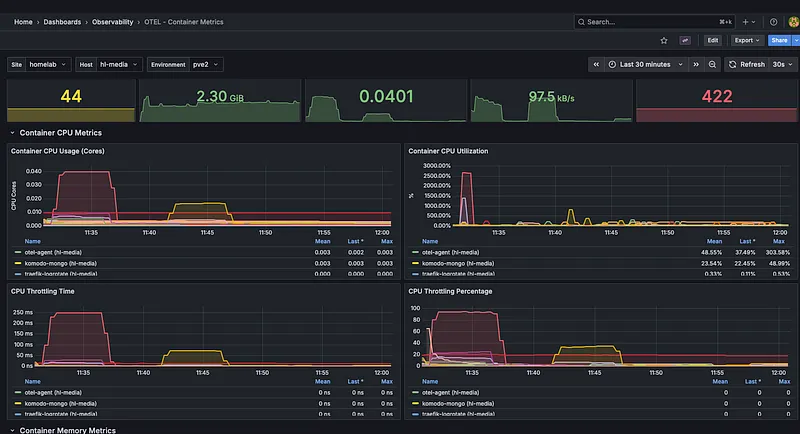Toggle komodo-mongo series in Container CPU Utilization legend
Screen dimensions: 800x434
click(x=456, y=263)
